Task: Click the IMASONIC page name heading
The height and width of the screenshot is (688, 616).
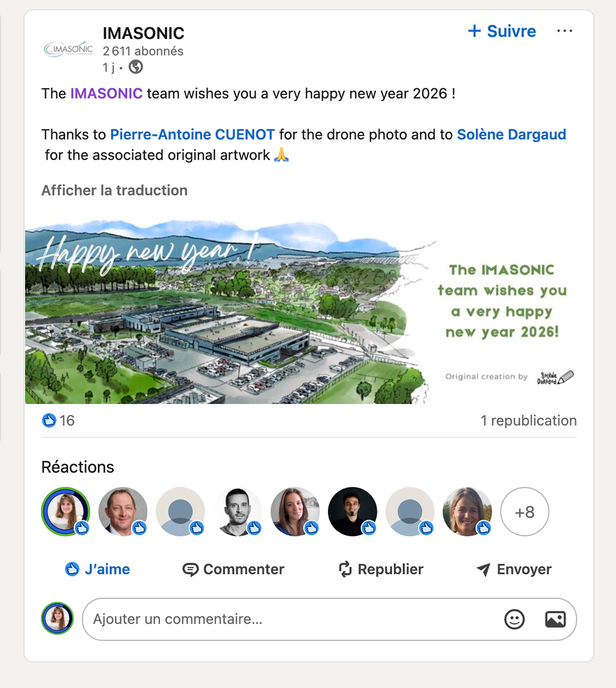Action: [x=143, y=33]
